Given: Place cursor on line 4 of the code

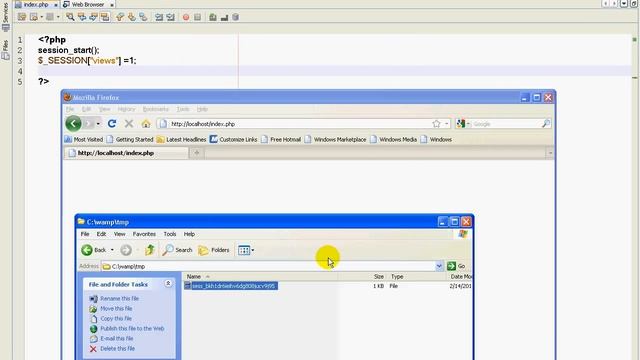Looking at the screenshot, I should coord(335,71).
